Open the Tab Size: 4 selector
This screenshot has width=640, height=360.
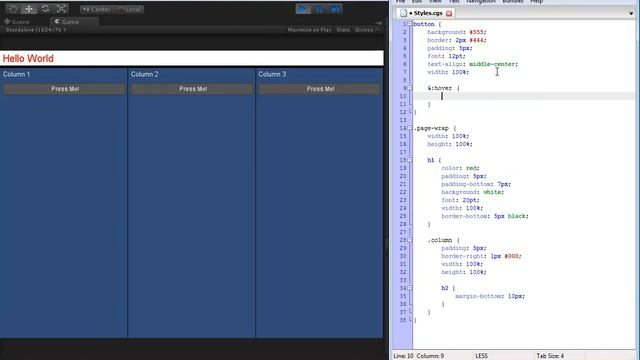tap(550, 356)
